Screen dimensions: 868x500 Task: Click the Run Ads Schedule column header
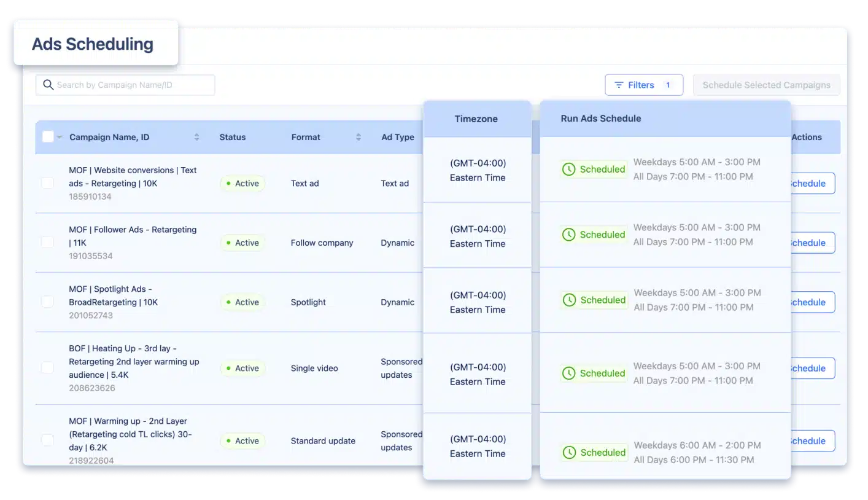tap(600, 119)
